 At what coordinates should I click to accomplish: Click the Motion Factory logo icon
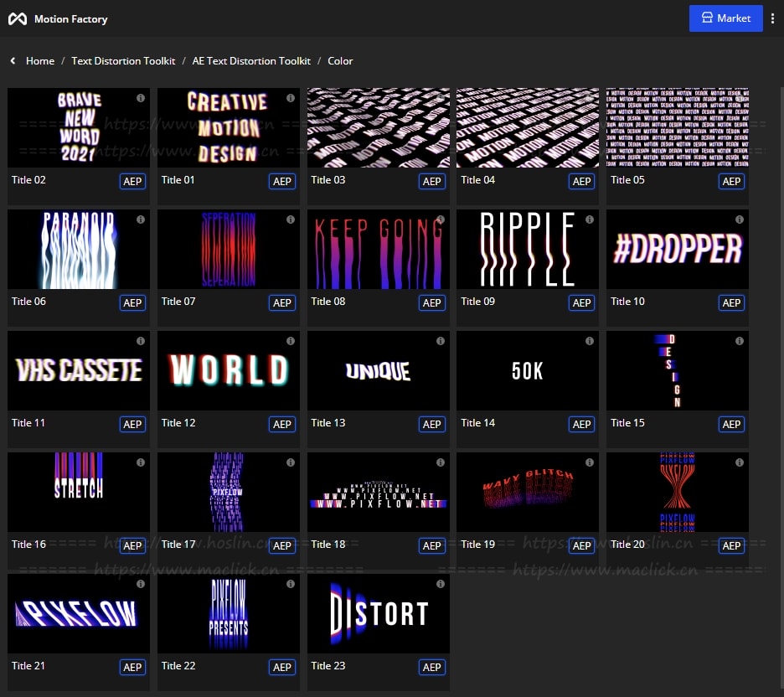coord(18,19)
